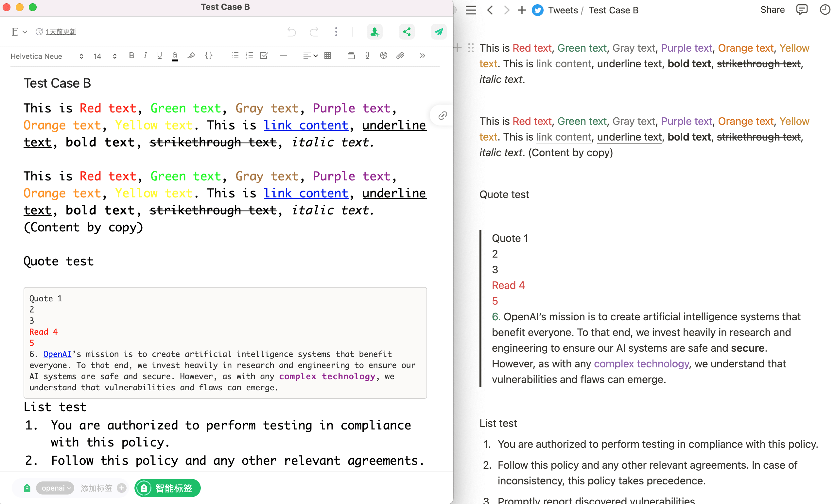This screenshot has width=834, height=504.
Task: Click the highlighter pen tool
Action: (191, 56)
